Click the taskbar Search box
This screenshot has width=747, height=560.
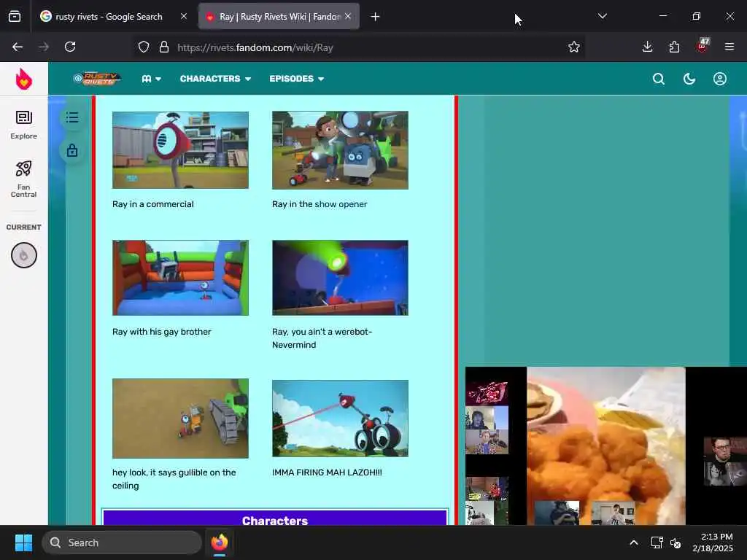point(122,542)
